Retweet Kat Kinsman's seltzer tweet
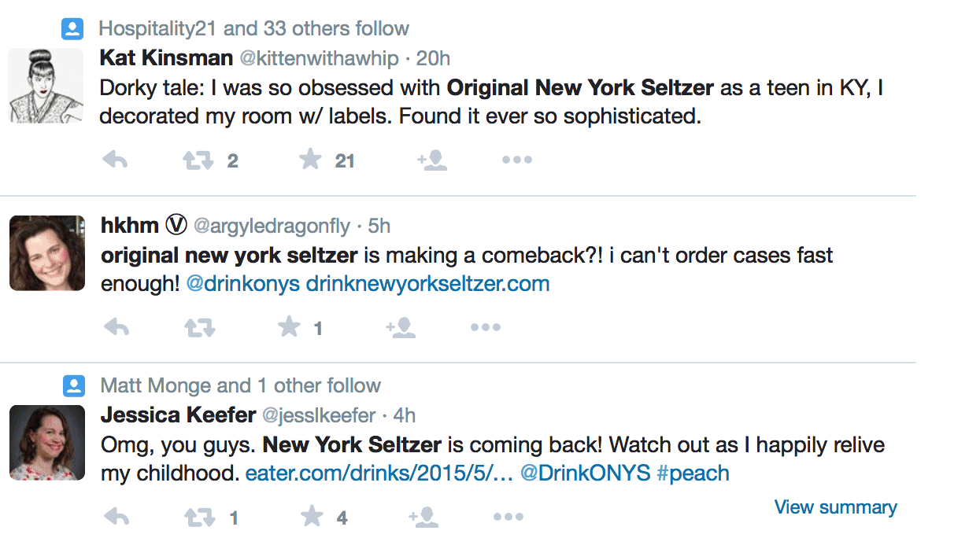 tap(198, 160)
